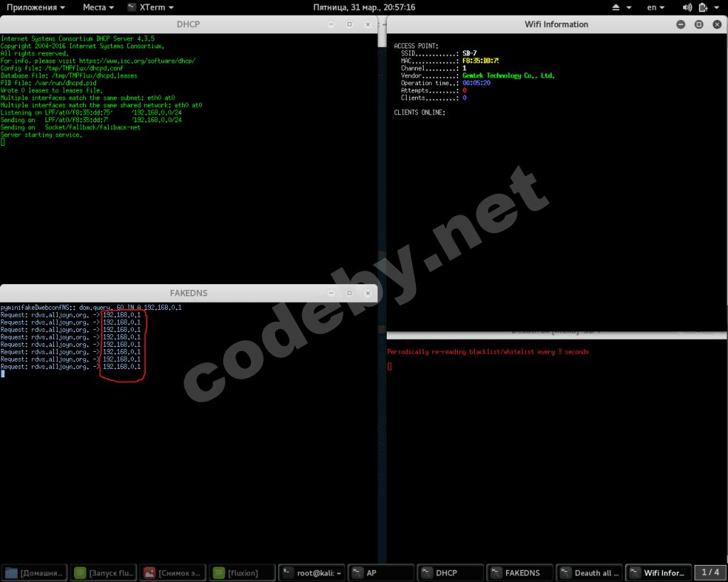Viewport: 728px width, 582px height.
Task: Open the Приложения menu
Action: (36, 7)
